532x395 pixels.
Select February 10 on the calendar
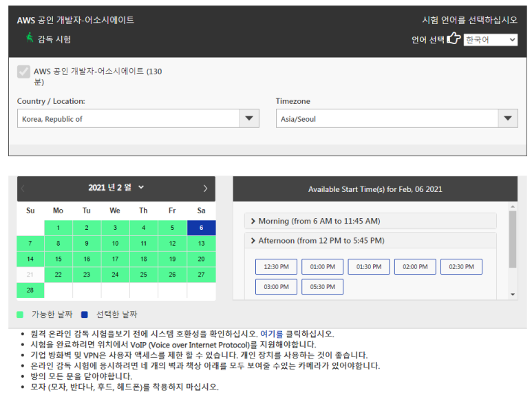(116, 244)
